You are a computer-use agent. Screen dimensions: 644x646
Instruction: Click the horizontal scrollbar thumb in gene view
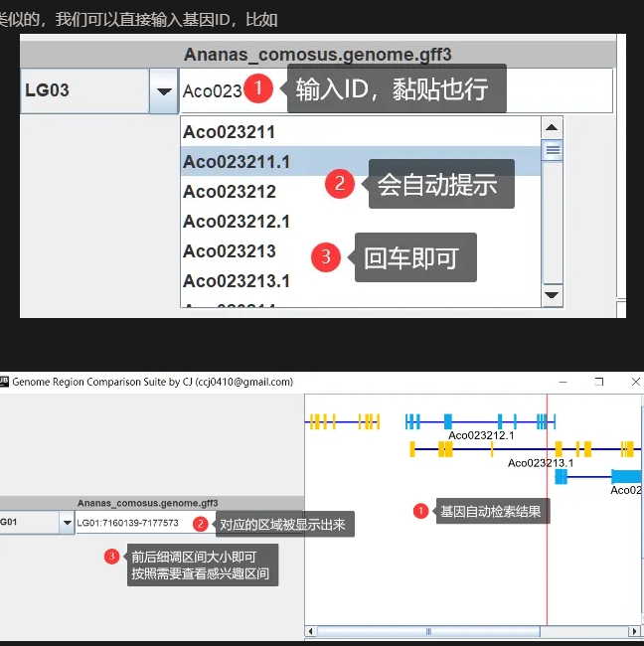coord(428,631)
